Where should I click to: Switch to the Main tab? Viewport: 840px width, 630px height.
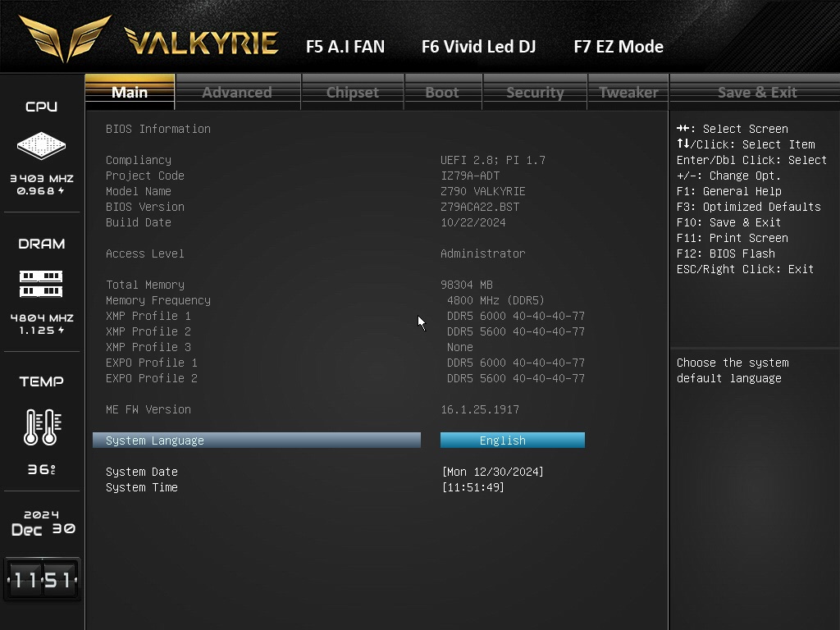coord(130,92)
